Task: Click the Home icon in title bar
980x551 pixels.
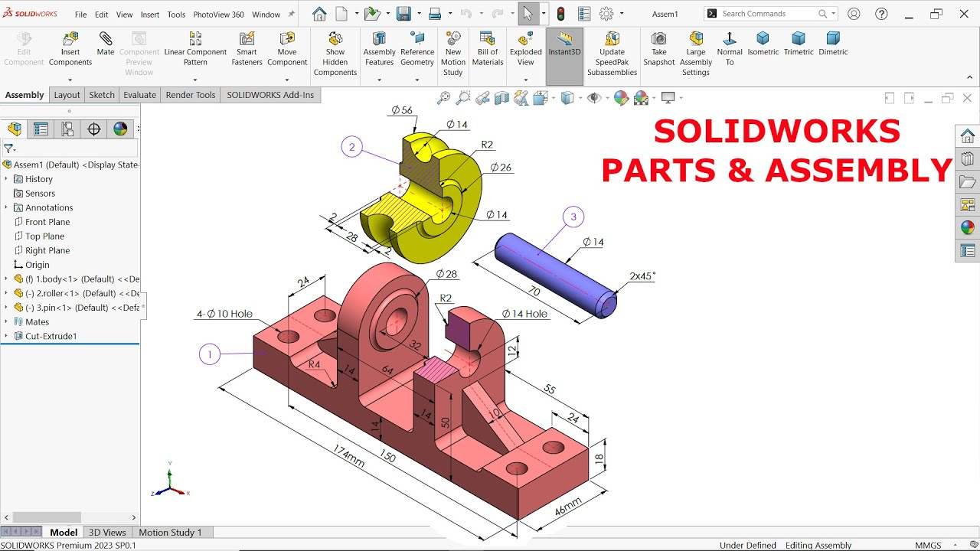Action: (x=319, y=14)
